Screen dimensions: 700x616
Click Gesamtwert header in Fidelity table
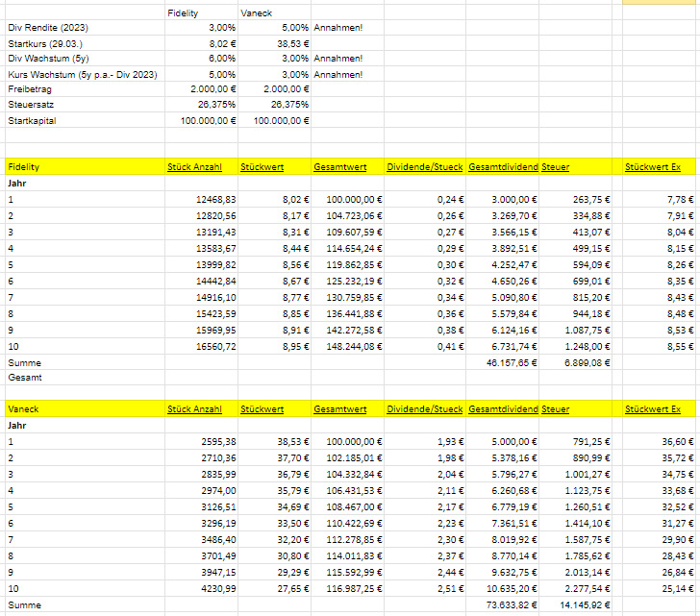340,167
